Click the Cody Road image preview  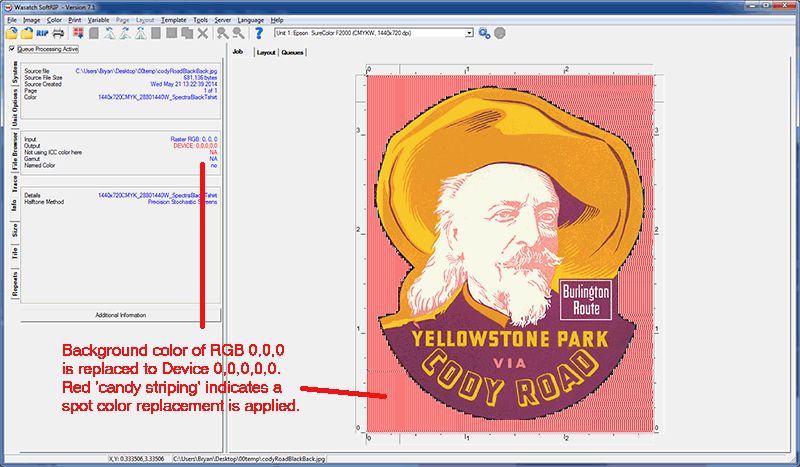coord(510,254)
